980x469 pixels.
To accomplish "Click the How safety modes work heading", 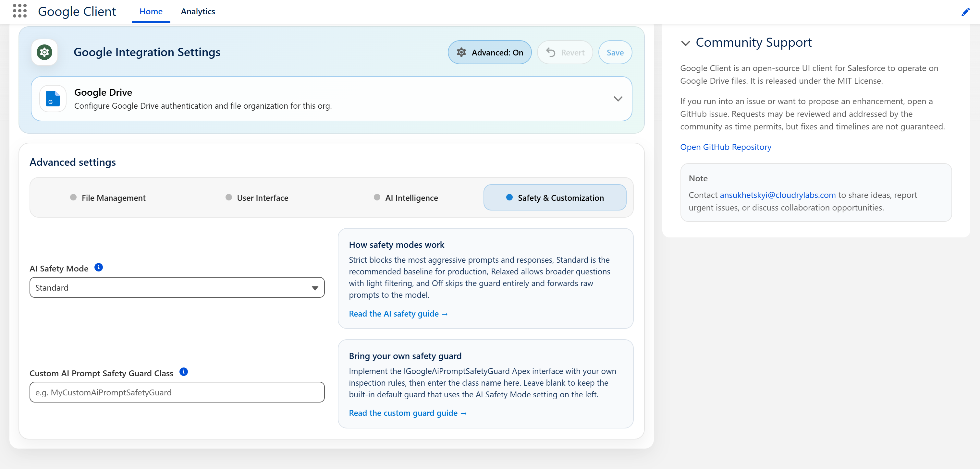I will point(397,245).
